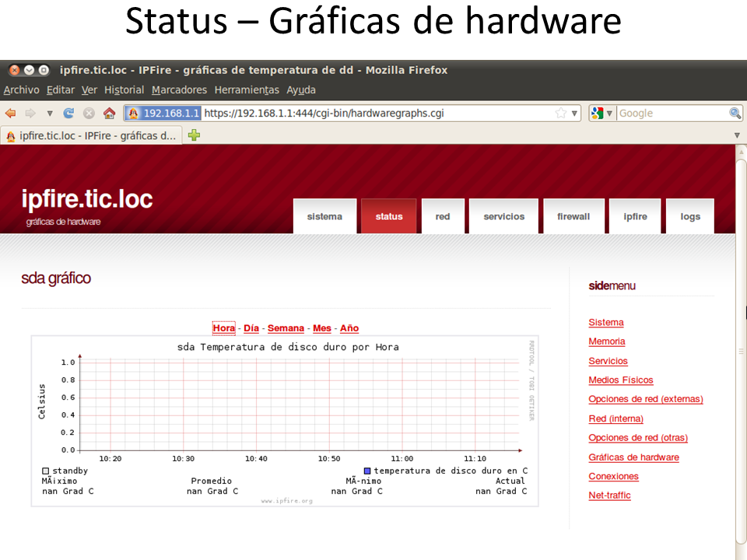Click the white standby legend box

(46, 471)
